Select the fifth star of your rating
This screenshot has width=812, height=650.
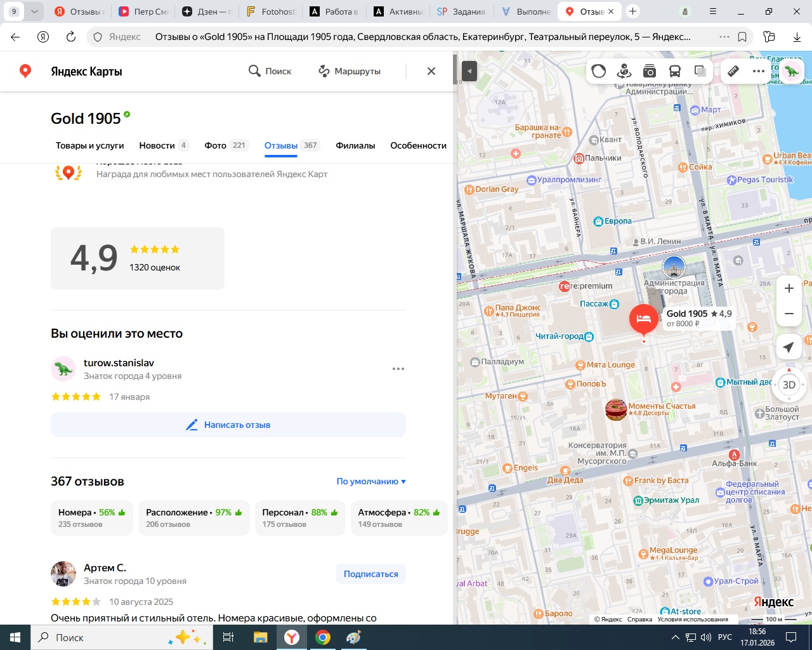click(96, 397)
